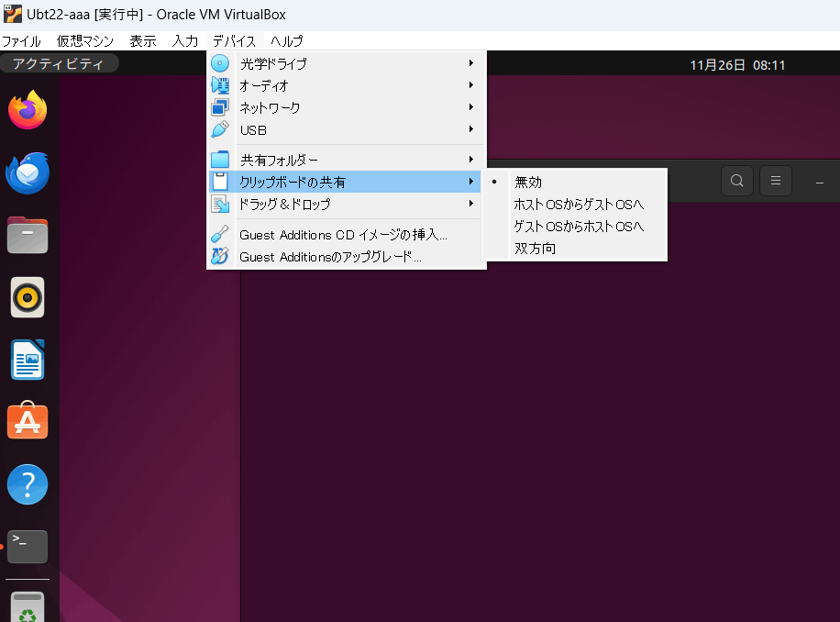This screenshot has height=622, width=840.
Task: Open the Trash icon in dock
Action: click(x=28, y=607)
